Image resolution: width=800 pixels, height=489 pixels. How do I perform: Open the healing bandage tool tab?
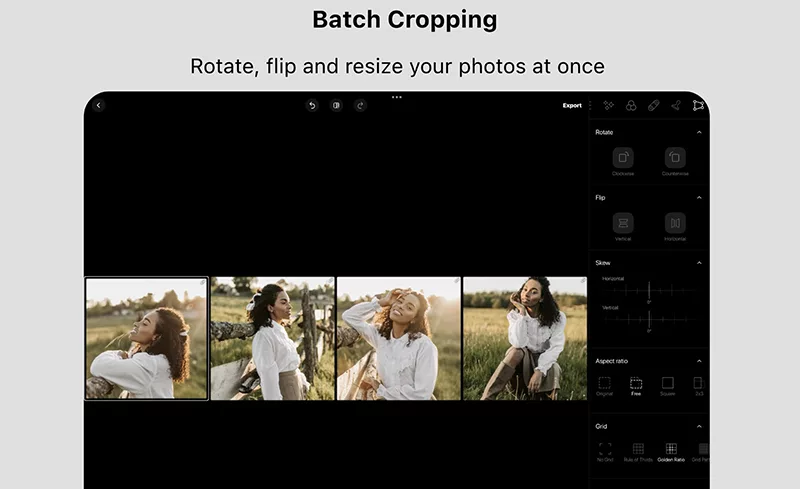(x=654, y=106)
